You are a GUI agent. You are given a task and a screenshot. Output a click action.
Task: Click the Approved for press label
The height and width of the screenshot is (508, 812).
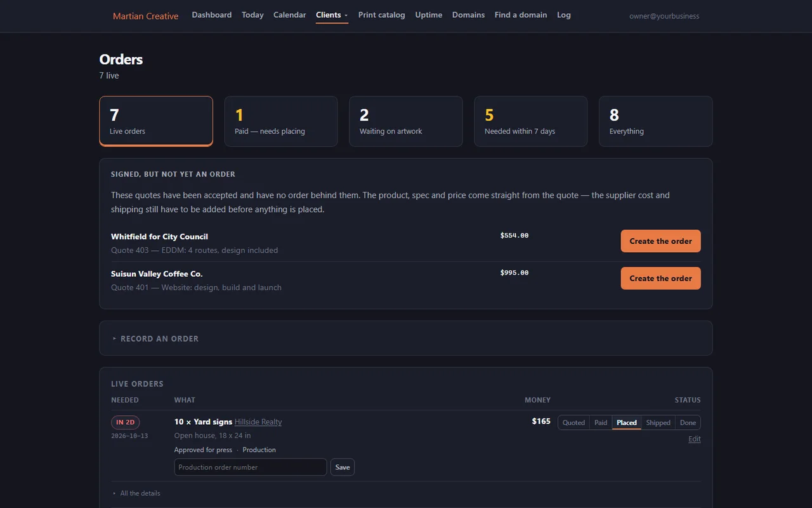click(x=203, y=450)
